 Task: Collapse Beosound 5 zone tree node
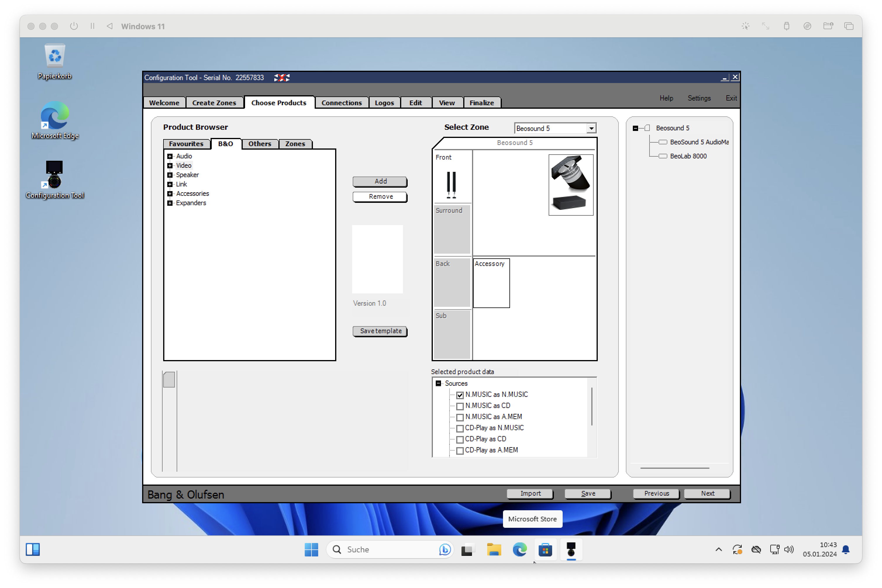click(635, 128)
